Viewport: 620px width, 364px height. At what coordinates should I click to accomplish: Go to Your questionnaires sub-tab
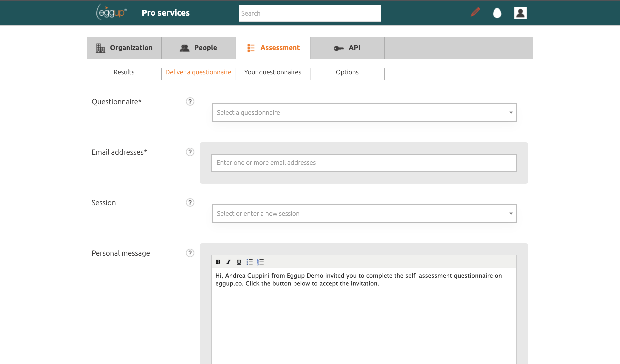pos(273,72)
